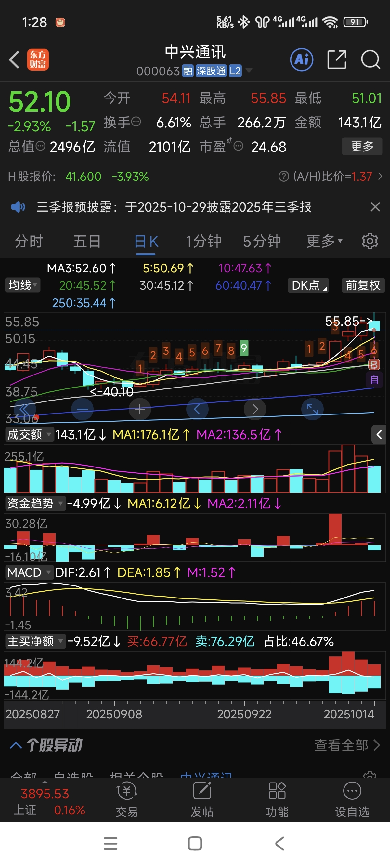
Task: Tap the 20250922 date label
Action: (244, 714)
